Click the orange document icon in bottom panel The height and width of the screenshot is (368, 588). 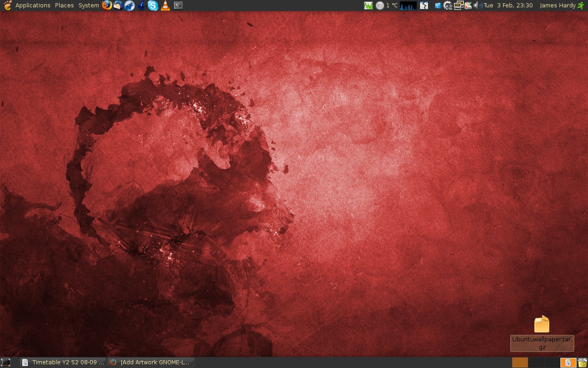pyautogui.click(x=568, y=362)
